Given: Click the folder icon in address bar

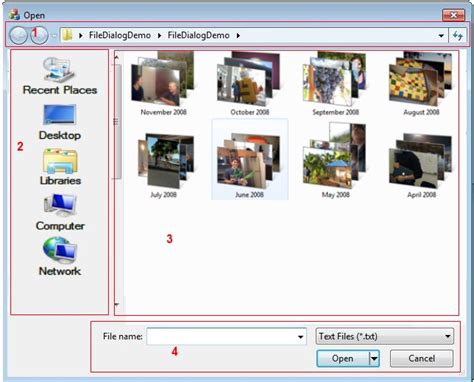Looking at the screenshot, I should tap(67, 35).
